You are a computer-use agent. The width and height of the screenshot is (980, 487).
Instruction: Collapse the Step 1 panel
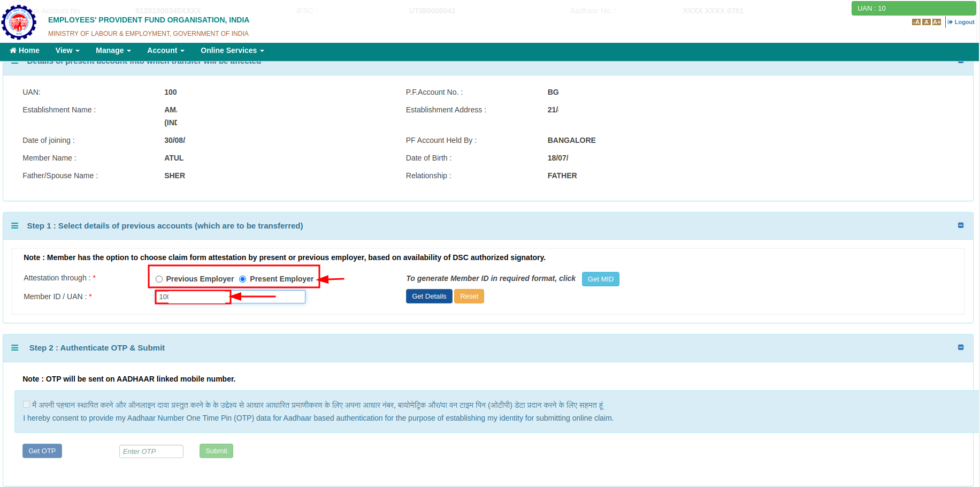click(x=961, y=225)
